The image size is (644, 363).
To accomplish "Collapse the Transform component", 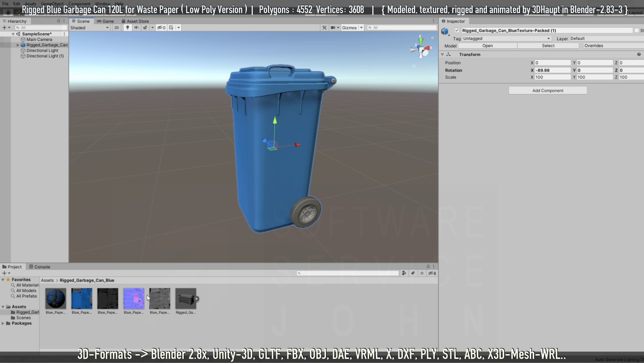I will 442,54.
